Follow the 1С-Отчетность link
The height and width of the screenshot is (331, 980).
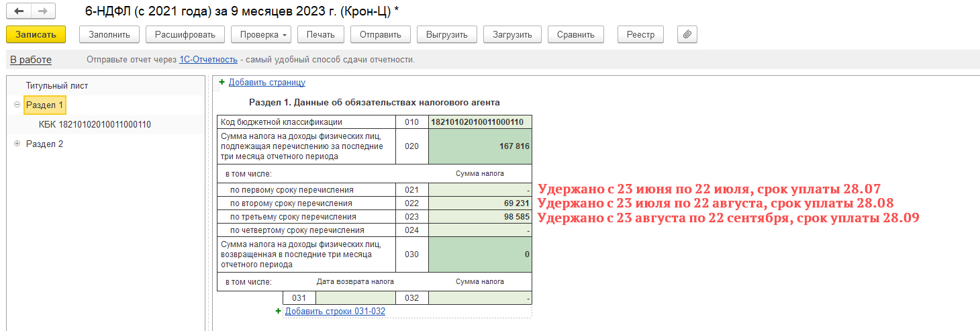(x=209, y=60)
